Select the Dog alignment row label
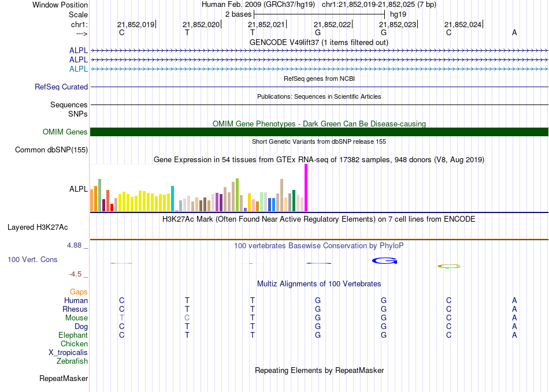Screen dimensions: 549x392 pyautogui.click(x=81, y=327)
